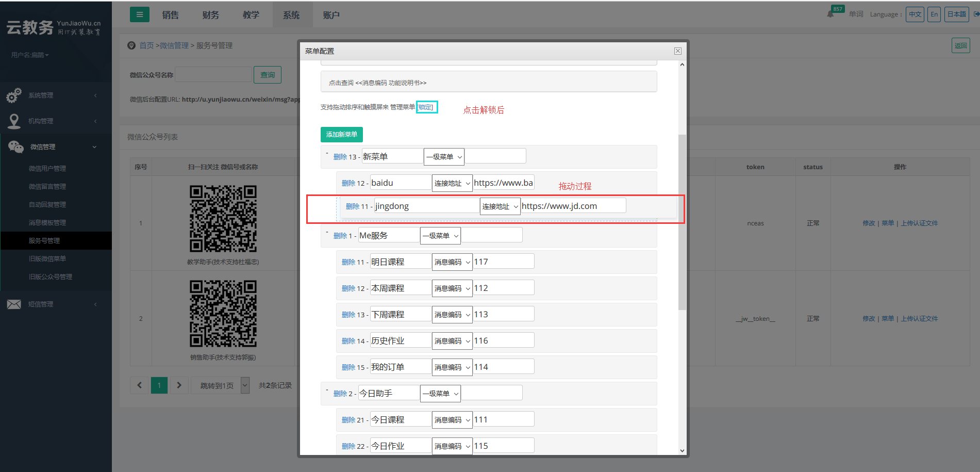The width and height of the screenshot is (980, 472).
Task: Open type dropdown for 今日助手
Action: (x=440, y=394)
